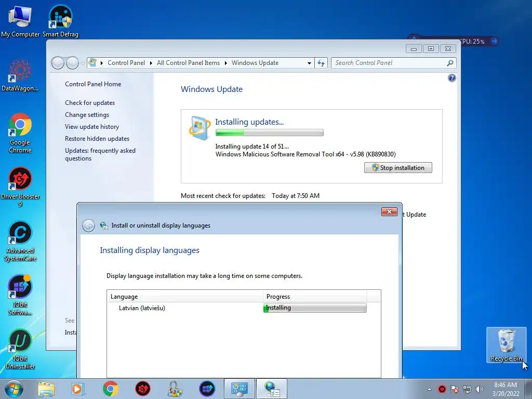Launch Windows Media Player from taskbar

pos(78,389)
